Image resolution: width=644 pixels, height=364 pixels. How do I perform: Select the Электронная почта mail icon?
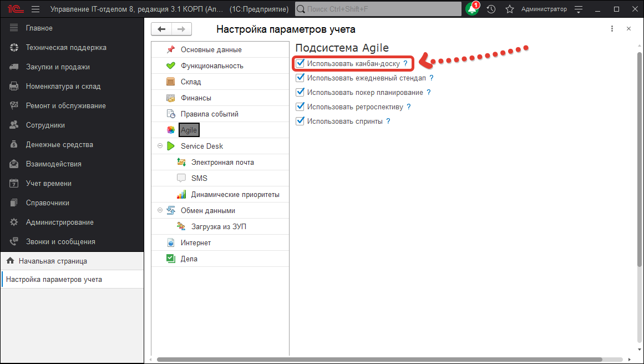[x=181, y=161]
